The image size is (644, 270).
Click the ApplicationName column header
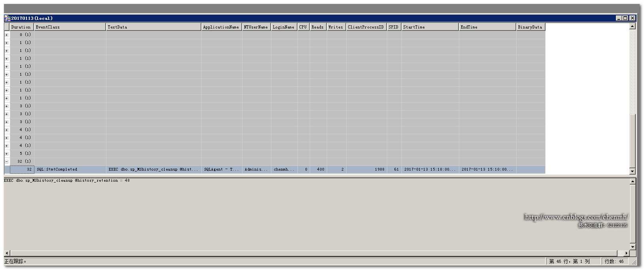point(222,27)
